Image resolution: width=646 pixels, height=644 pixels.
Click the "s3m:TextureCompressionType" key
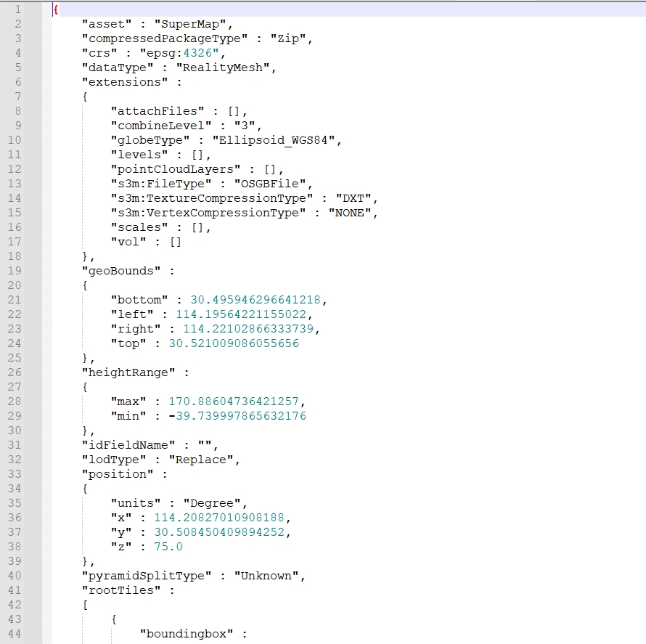pyautogui.click(x=212, y=197)
